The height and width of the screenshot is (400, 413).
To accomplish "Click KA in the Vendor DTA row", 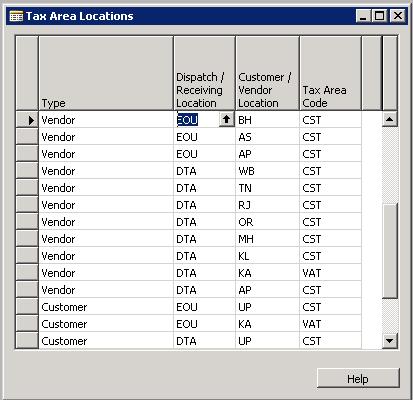I will tap(267, 273).
